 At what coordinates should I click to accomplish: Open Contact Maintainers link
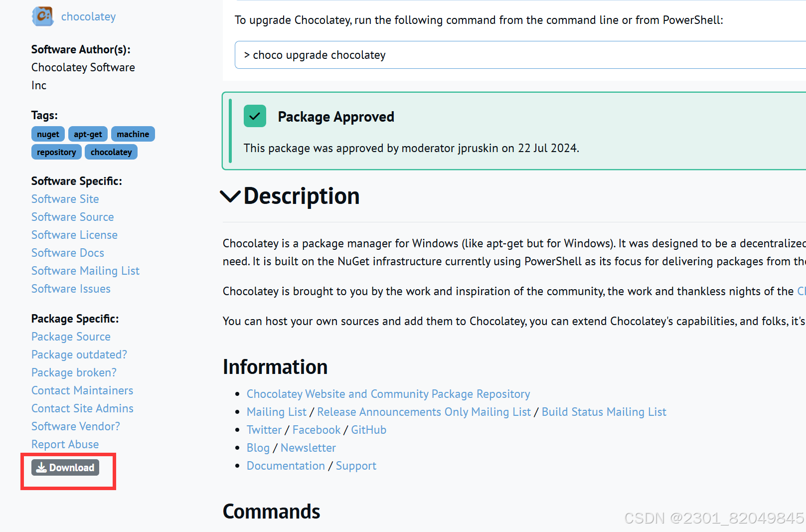(x=83, y=390)
